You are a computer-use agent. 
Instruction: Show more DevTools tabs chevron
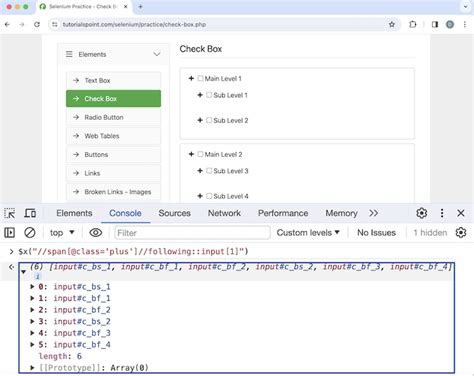[373, 213]
